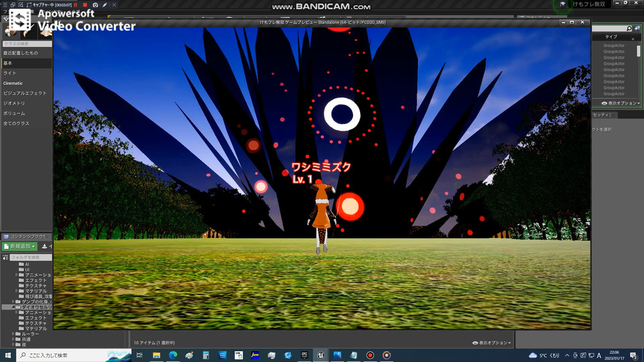Open the weather widget showing 5°C
This screenshot has height=362, width=644.
(544, 355)
